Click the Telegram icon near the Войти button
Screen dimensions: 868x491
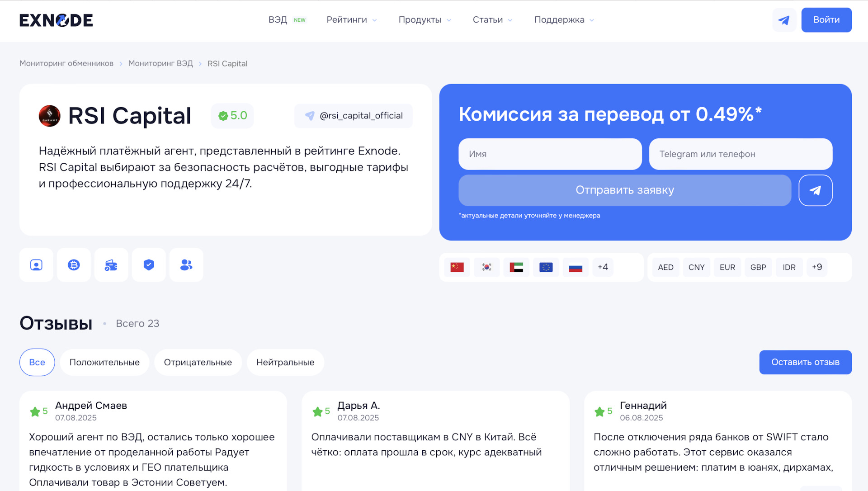(784, 20)
